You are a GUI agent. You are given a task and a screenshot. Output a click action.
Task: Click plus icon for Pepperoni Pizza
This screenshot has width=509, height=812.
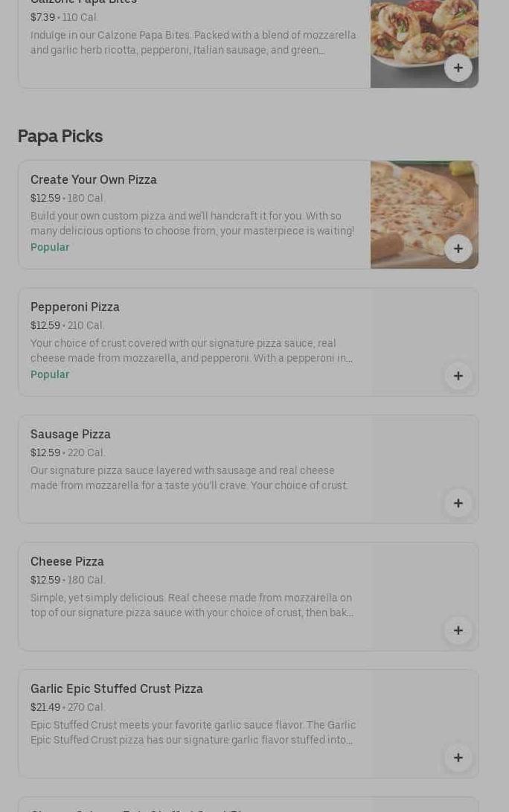tap(458, 376)
